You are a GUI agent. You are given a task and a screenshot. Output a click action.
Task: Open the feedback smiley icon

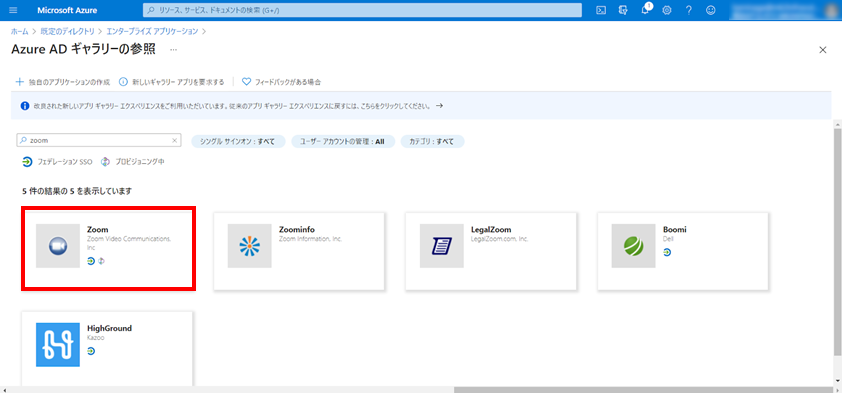[710, 10]
